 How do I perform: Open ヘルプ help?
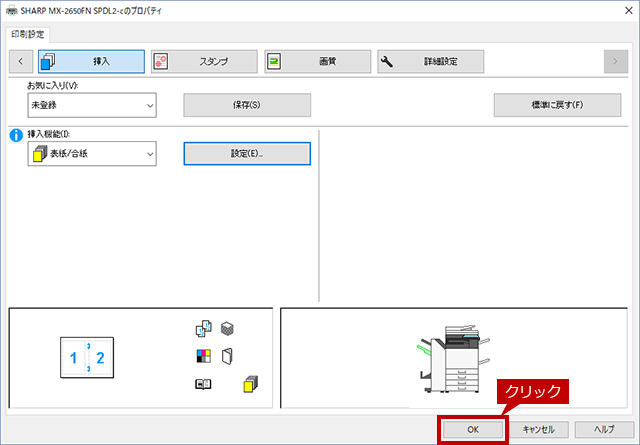pyautogui.click(x=604, y=429)
